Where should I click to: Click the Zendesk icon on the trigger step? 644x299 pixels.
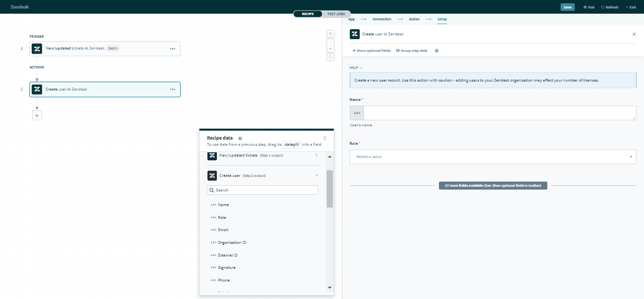[x=37, y=49]
